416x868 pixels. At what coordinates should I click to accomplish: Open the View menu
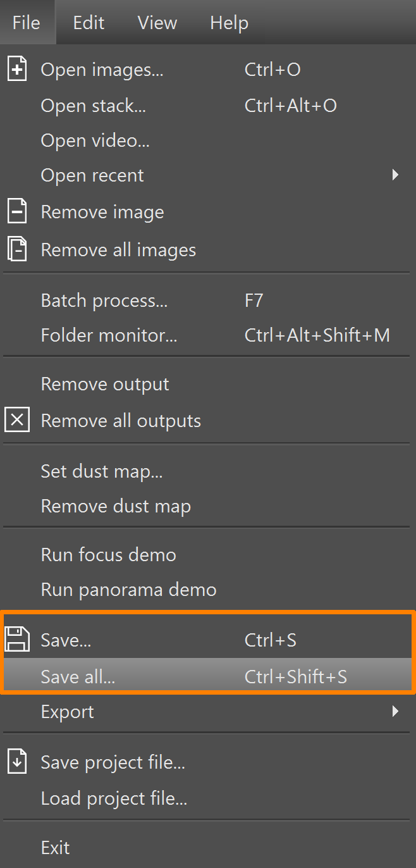[157, 23]
